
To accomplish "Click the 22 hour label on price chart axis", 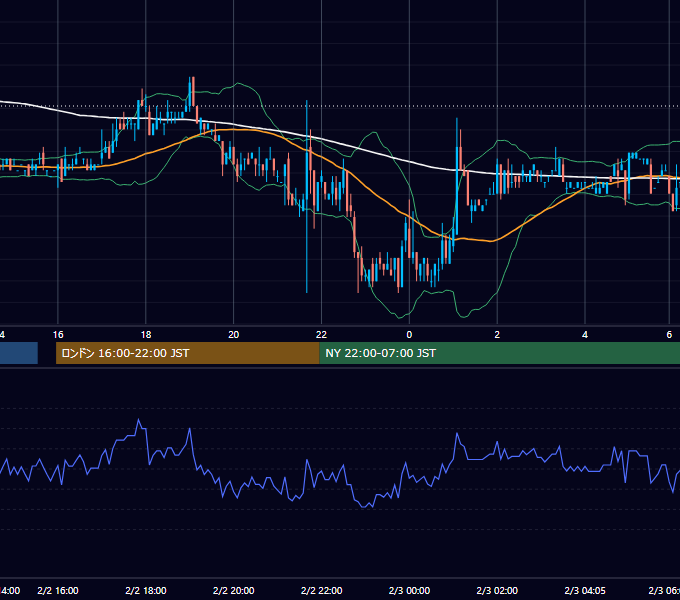I will click(x=321, y=335).
